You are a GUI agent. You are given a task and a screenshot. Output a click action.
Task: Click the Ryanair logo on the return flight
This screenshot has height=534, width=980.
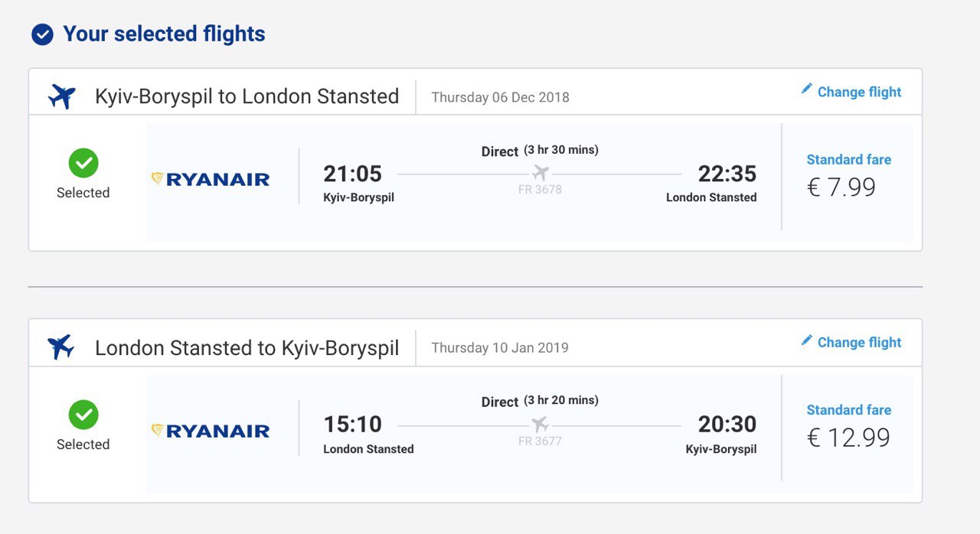(211, 431)
